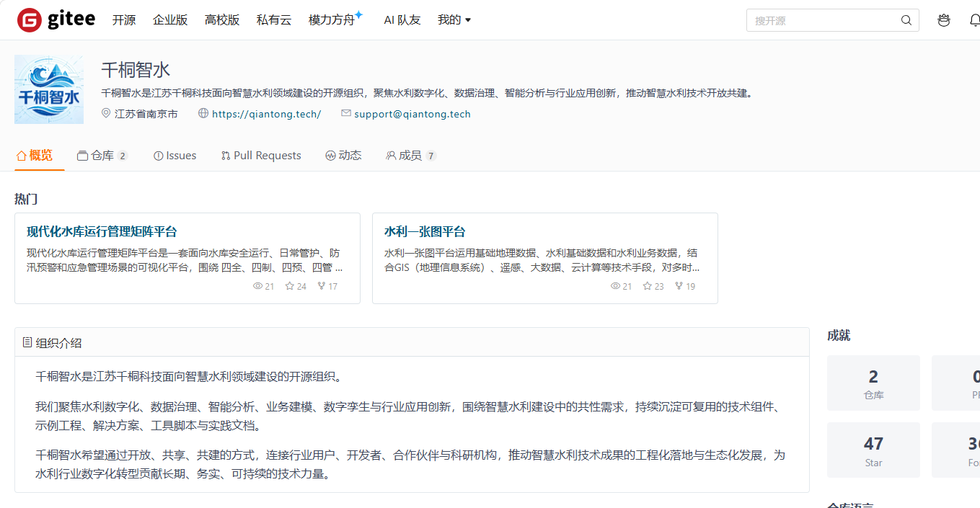The width and height of the screenshot is (980, 508).
Task: Open the 开源 menu item
Action: tap(124, 20)
